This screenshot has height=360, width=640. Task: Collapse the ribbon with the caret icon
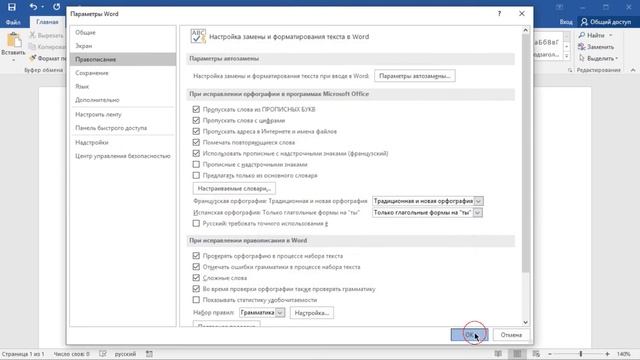(x=633, y=70)
